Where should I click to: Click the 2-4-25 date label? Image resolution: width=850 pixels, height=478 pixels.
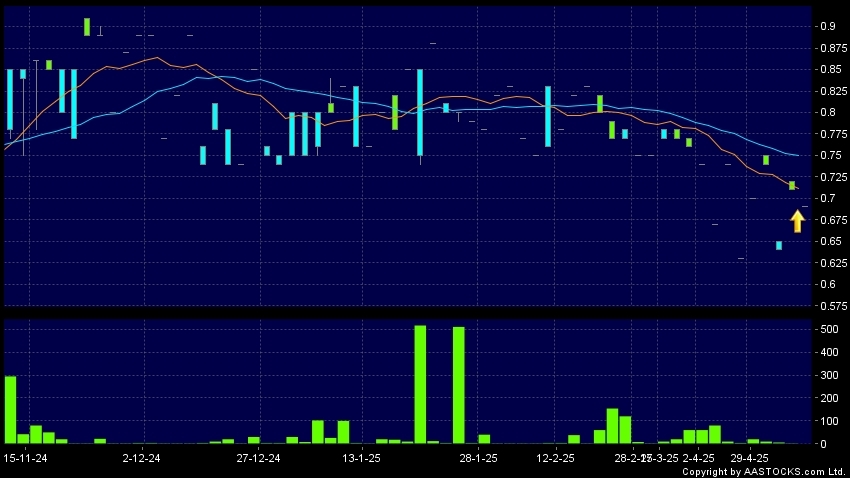tap(698, 458)
